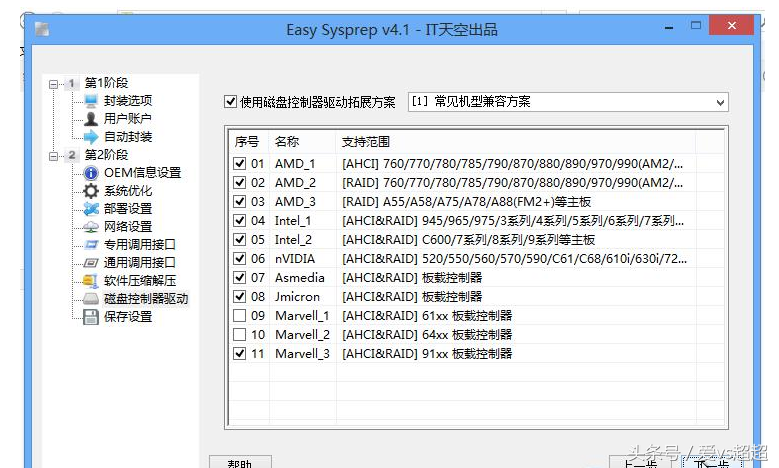779x468 pixels.
Task: Enable the 09 Marvell_1 driver checkbox
Action: point(239,315)
